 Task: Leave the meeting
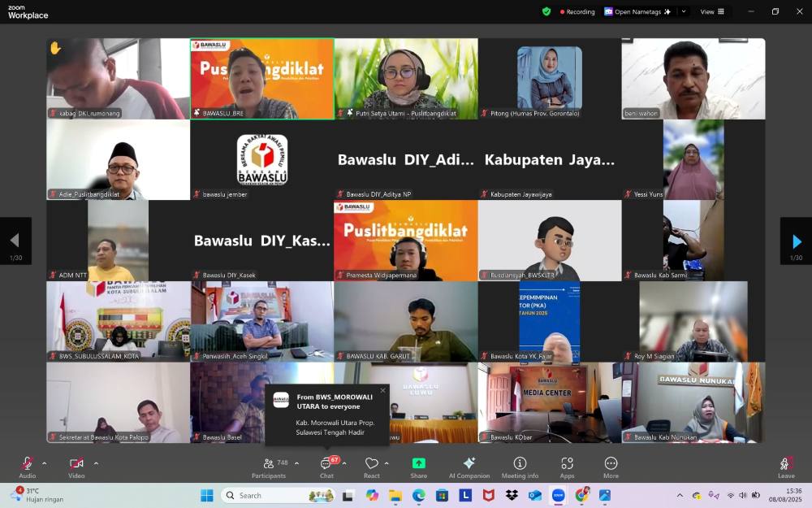[x=786, y=467]
